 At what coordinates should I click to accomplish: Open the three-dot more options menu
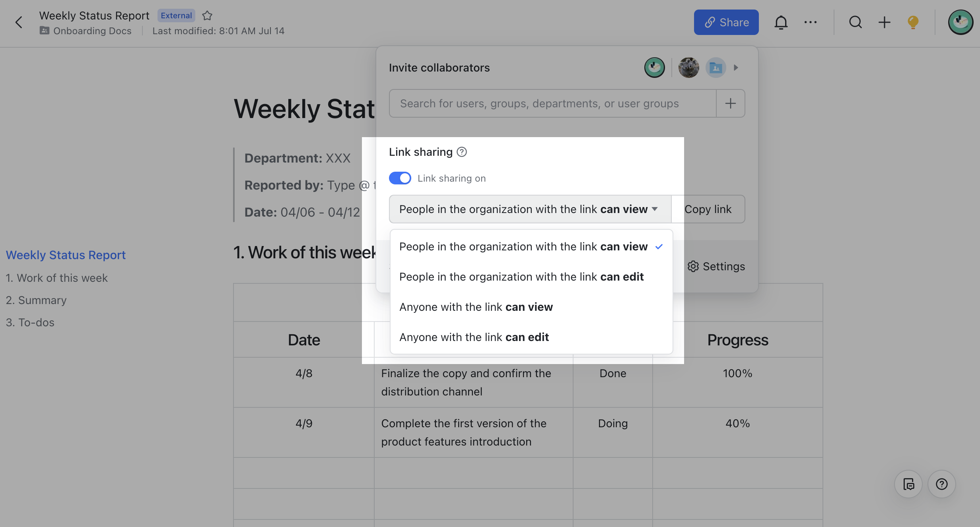tap(811, 22)
